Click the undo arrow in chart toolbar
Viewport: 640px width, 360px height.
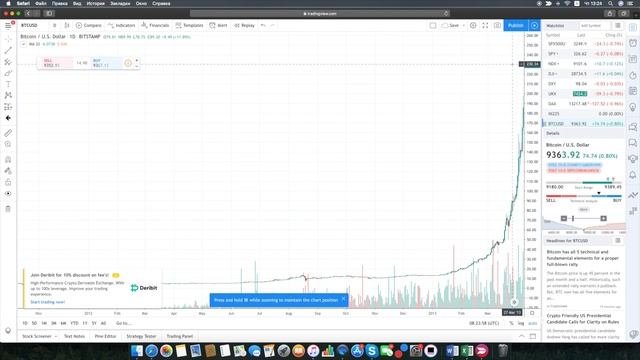click(x=263, y=25)
